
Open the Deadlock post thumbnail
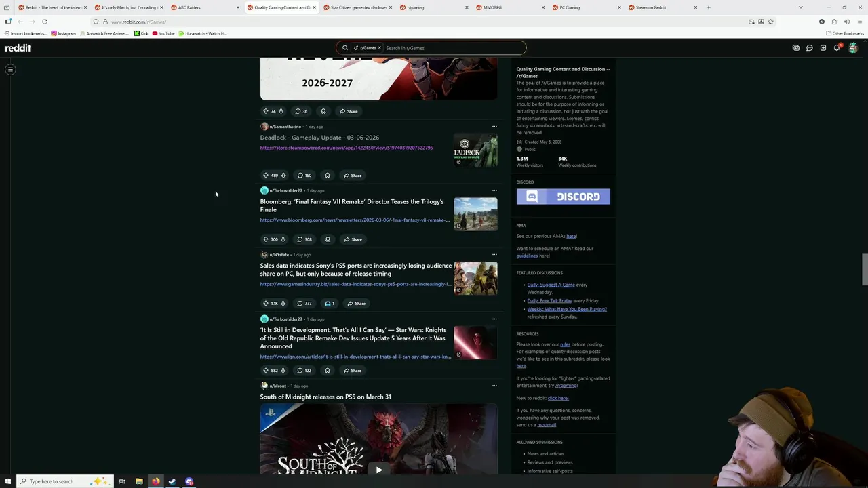click(x=475, y=150)
